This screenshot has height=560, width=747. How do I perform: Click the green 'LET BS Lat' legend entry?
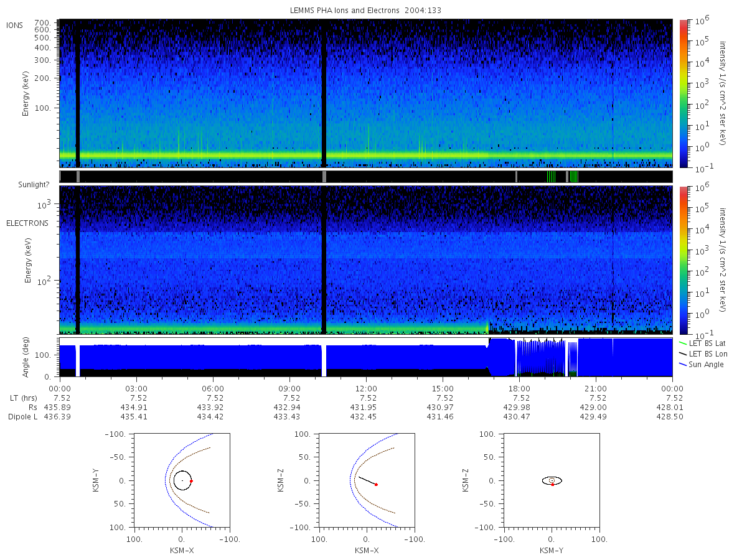point(702,343)
